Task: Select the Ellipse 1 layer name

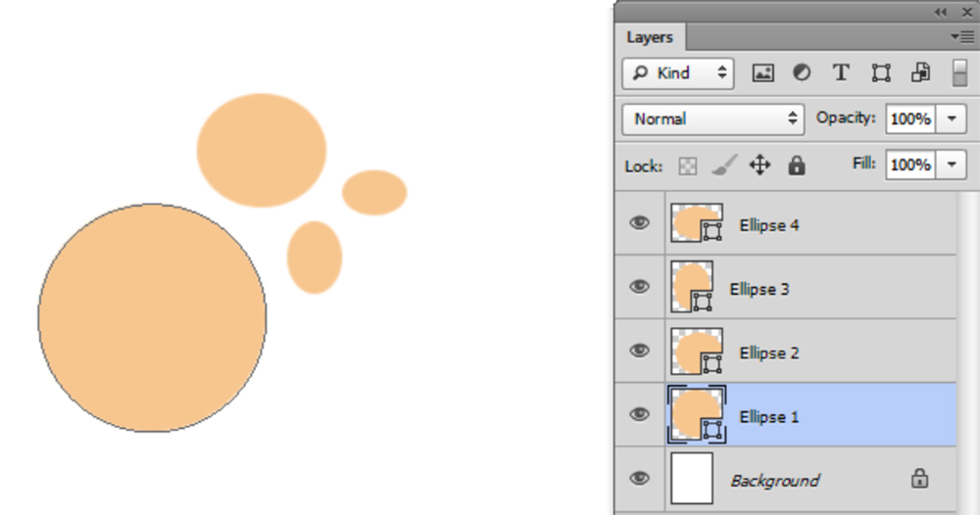Action: click(768, 417)
